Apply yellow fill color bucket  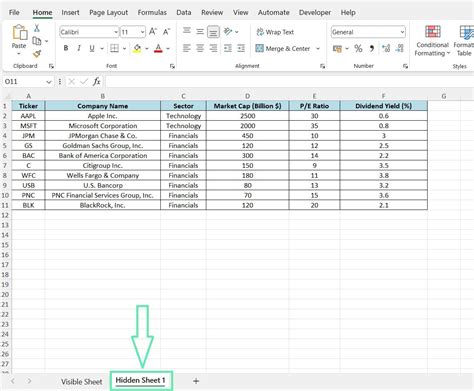pos(137,48)
